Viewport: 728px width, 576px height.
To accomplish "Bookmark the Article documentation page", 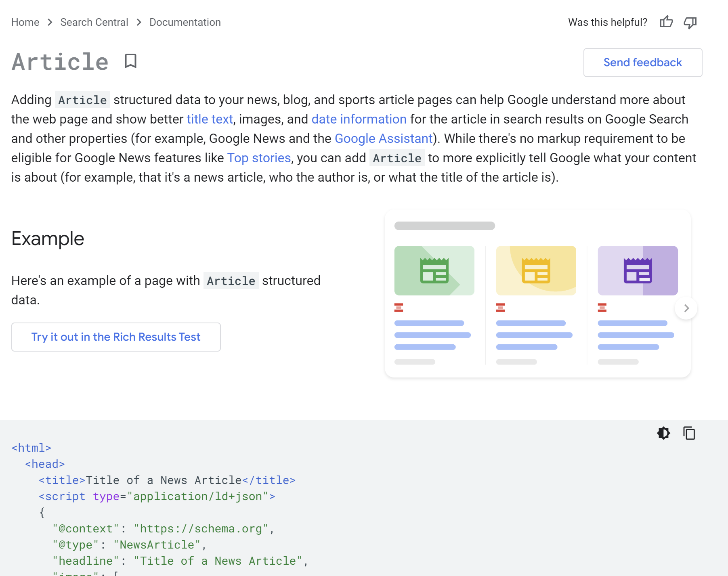I will 130,61.
